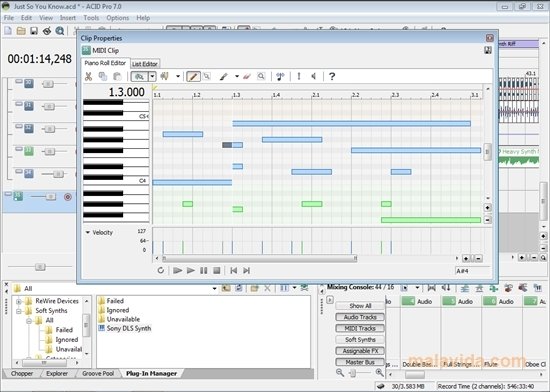Toggle the record arm button on selected track
Image resolution: width=550 pixels, height=392 pixels.
[68, 197]
